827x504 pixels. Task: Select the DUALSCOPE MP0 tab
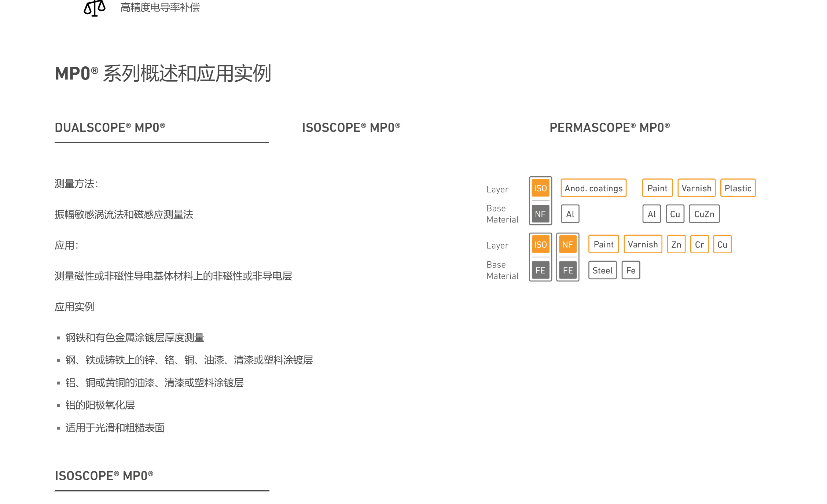click(110, 128)
